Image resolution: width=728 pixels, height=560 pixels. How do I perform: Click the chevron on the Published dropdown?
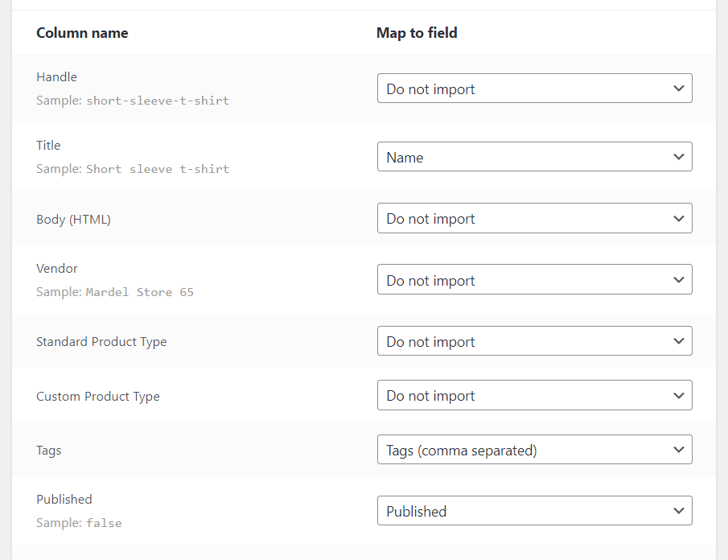678,510
